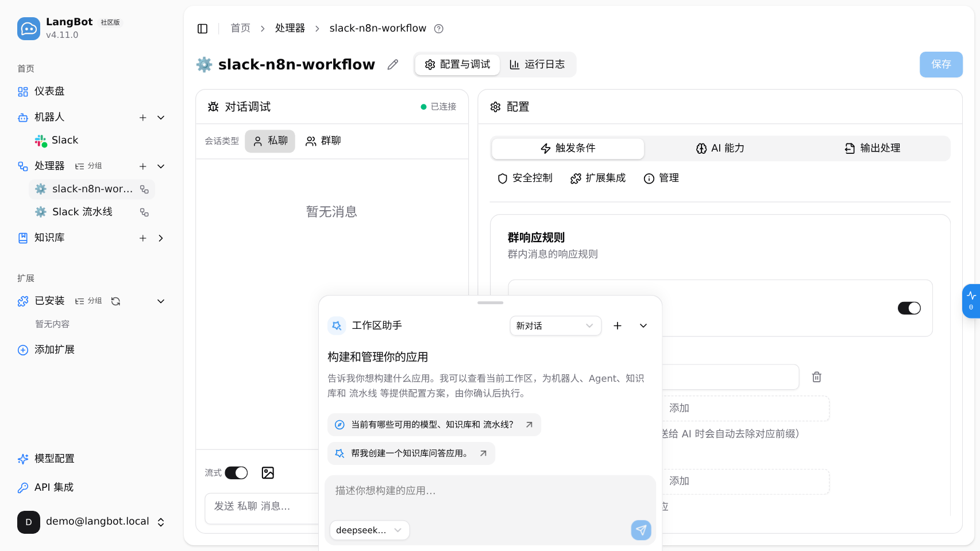
Task: Add a new 处理器 with plus icon
Action: pos(143,166)
